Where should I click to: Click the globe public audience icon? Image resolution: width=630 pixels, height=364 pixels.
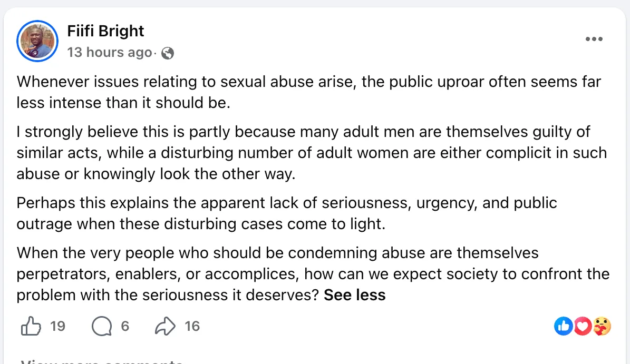pos(168,53)
